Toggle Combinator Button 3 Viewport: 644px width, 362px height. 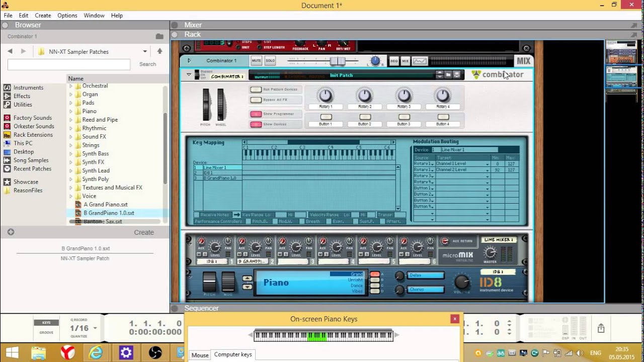tap(404, 117)
